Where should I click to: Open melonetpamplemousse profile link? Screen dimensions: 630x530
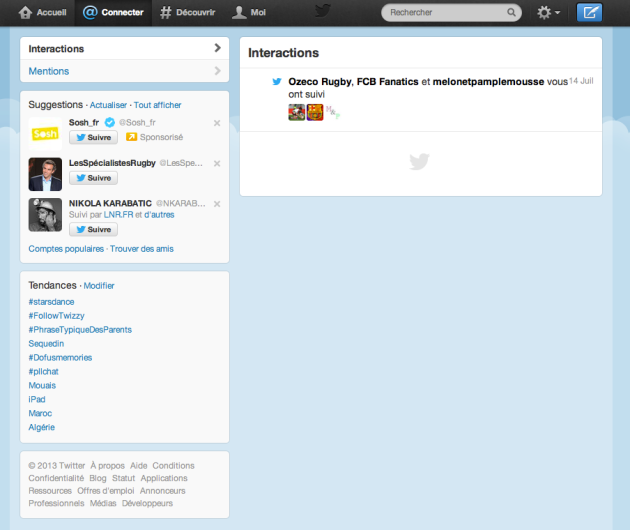488,82
